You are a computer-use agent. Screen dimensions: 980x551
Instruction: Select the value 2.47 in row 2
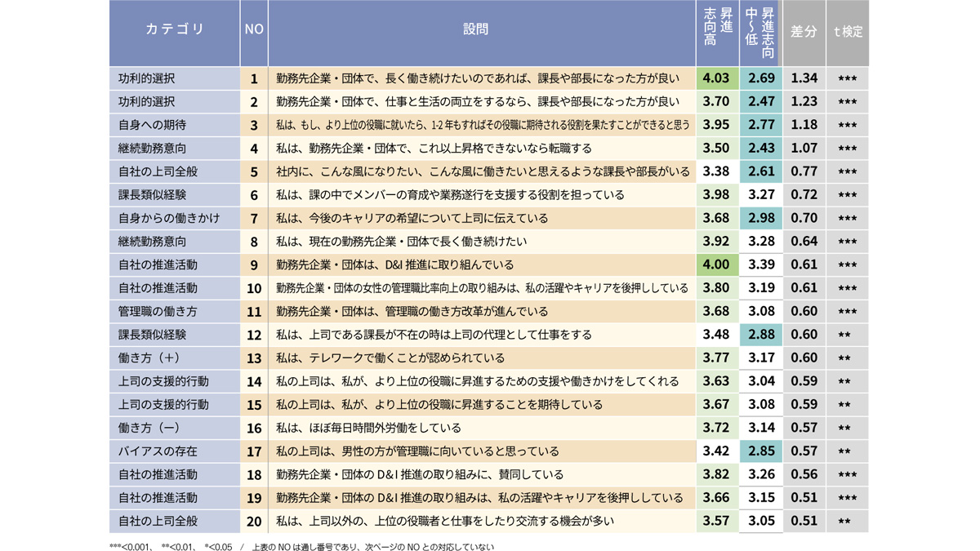pos(761,102)
